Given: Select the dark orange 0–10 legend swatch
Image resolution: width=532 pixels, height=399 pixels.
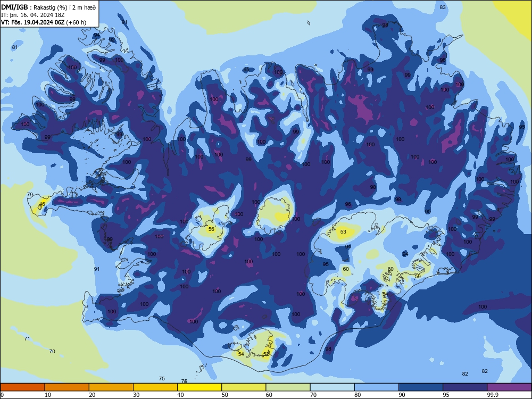Looking at the screenshot, I should (x=22, y=387).
